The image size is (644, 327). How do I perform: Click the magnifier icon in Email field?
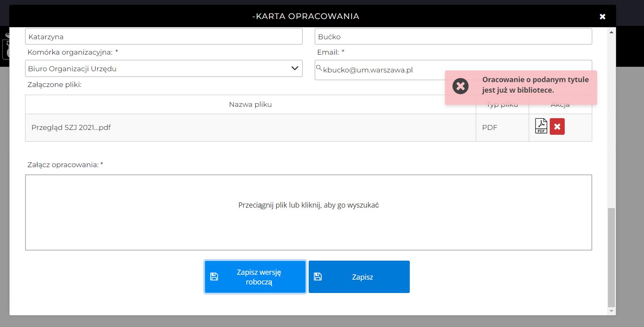[x=319, y=68]
